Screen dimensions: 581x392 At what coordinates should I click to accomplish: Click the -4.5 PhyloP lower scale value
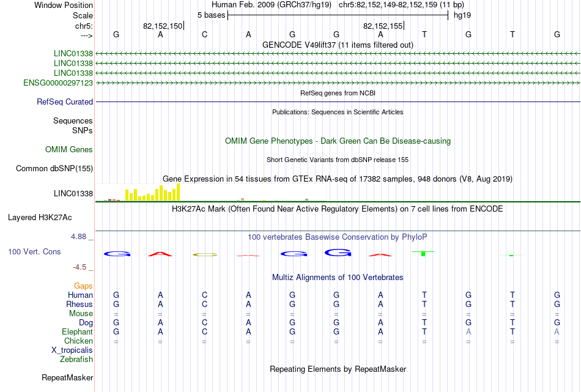[80, 267]
